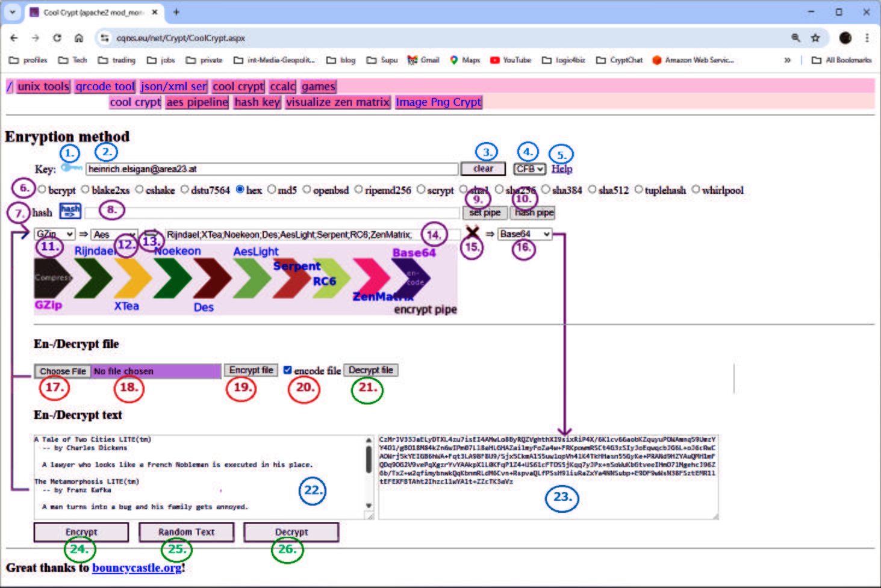Go to browser home page icon

[x=79, y=38]
